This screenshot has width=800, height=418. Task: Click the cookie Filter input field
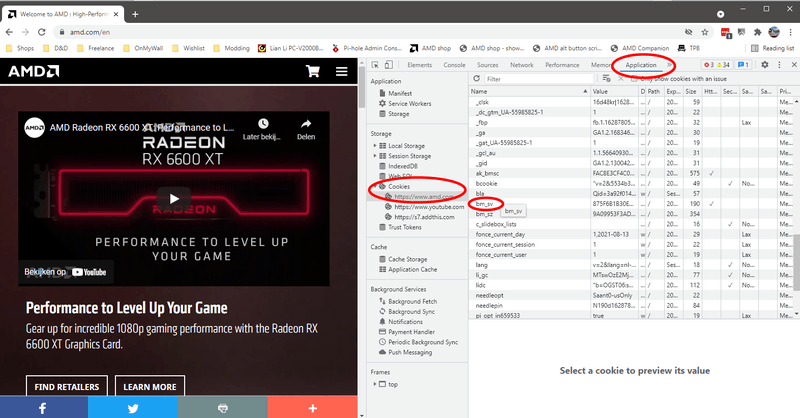(539, 79)
